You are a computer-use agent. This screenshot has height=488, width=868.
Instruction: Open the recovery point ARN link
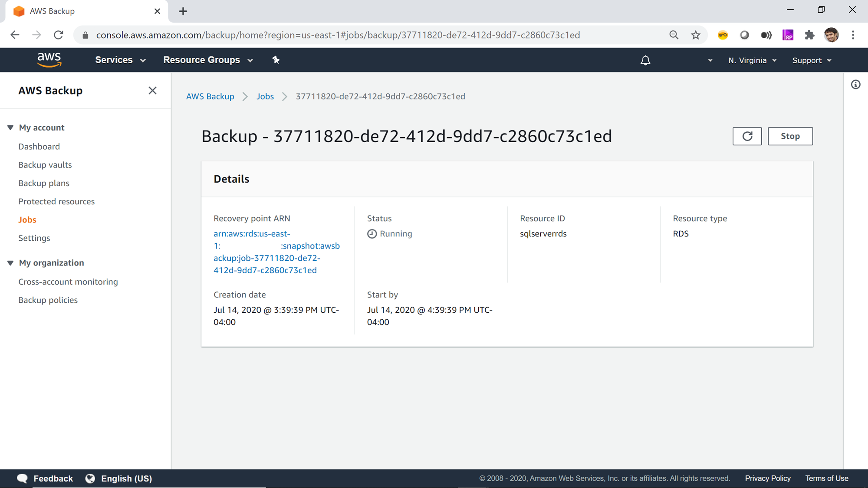tap(266, 258)
